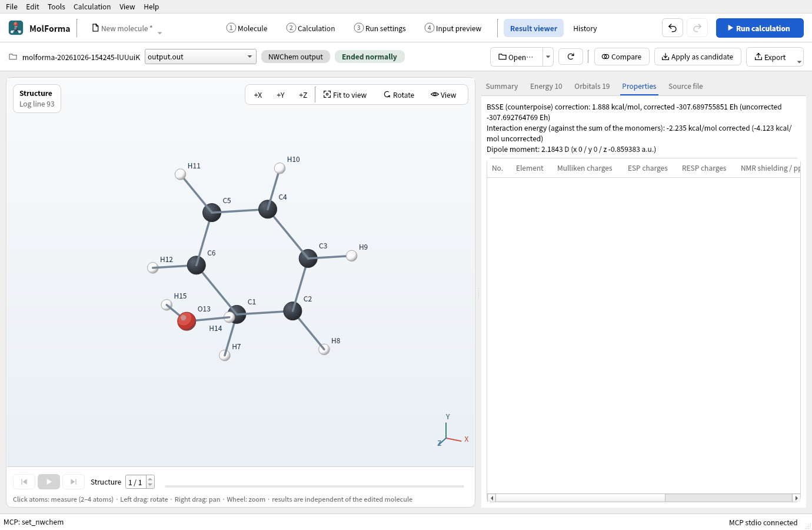Click the reload output icon button

tap(571, 57)
